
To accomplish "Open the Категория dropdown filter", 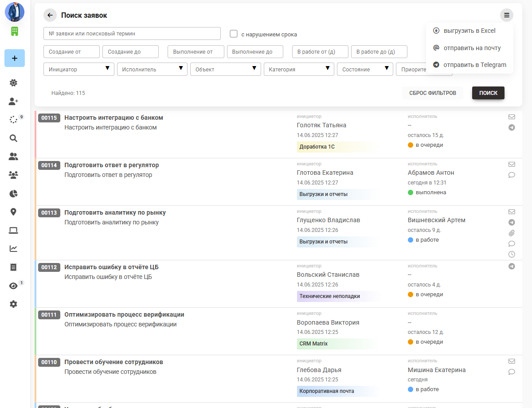I will pyautogui.click(x=299, y=69).
